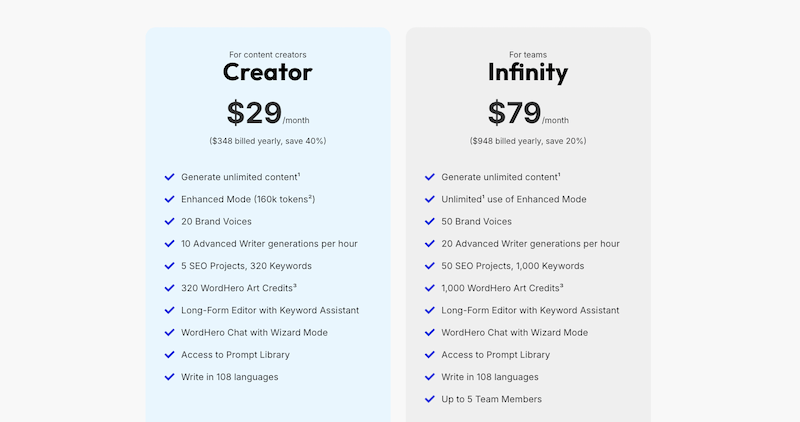Click the "$348 billed yearly, save 40%" note
800x422 pixels.
[x=267, y=141]
